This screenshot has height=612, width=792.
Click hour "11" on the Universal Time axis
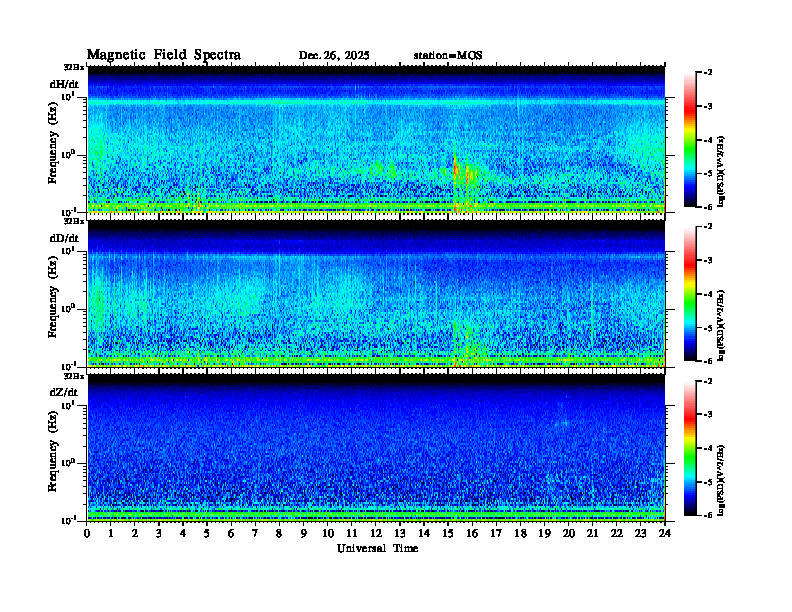pyautogui.click(x=352, y=534)
